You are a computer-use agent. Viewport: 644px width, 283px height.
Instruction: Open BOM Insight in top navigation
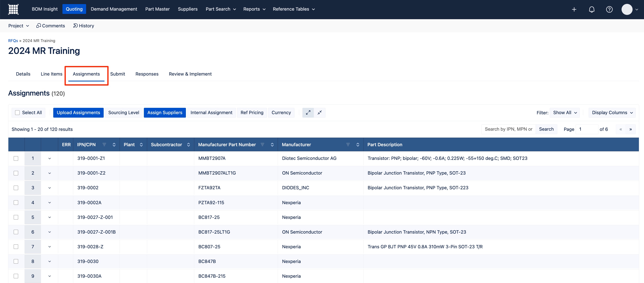[44, 9]
